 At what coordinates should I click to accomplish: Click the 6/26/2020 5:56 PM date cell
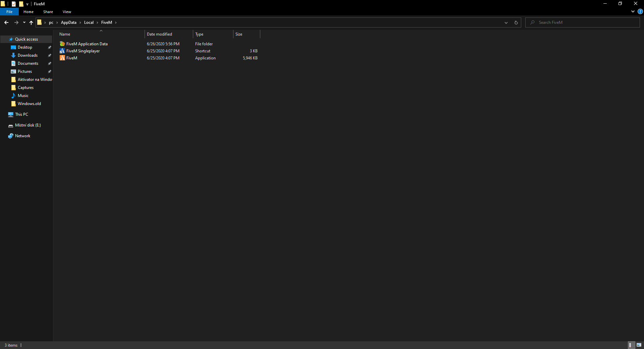point(163,44)
